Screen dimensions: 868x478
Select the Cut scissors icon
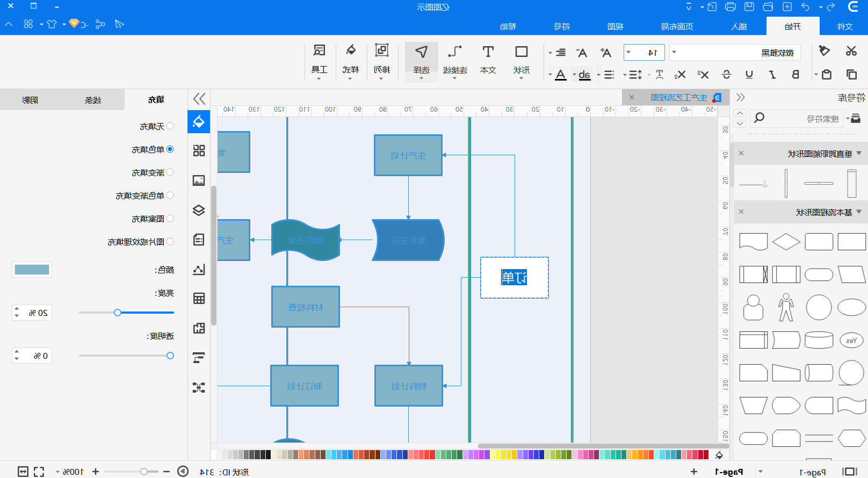coord(851,51)
